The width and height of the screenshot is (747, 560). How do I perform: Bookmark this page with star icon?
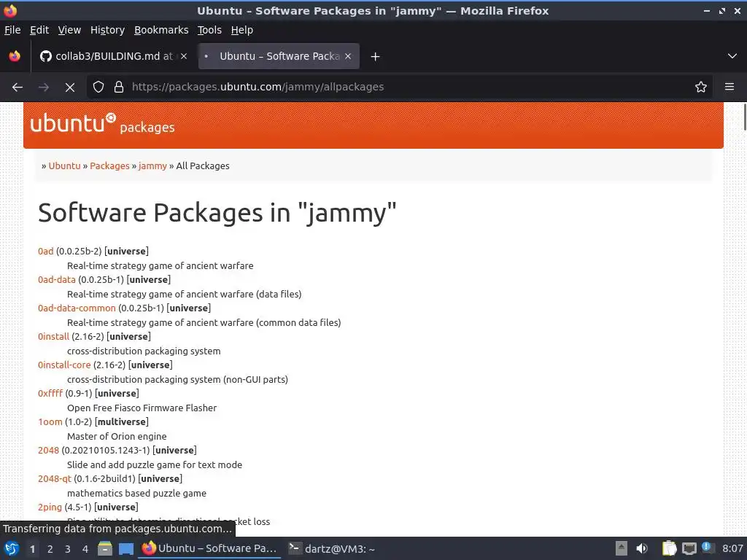tap(700, 87)
